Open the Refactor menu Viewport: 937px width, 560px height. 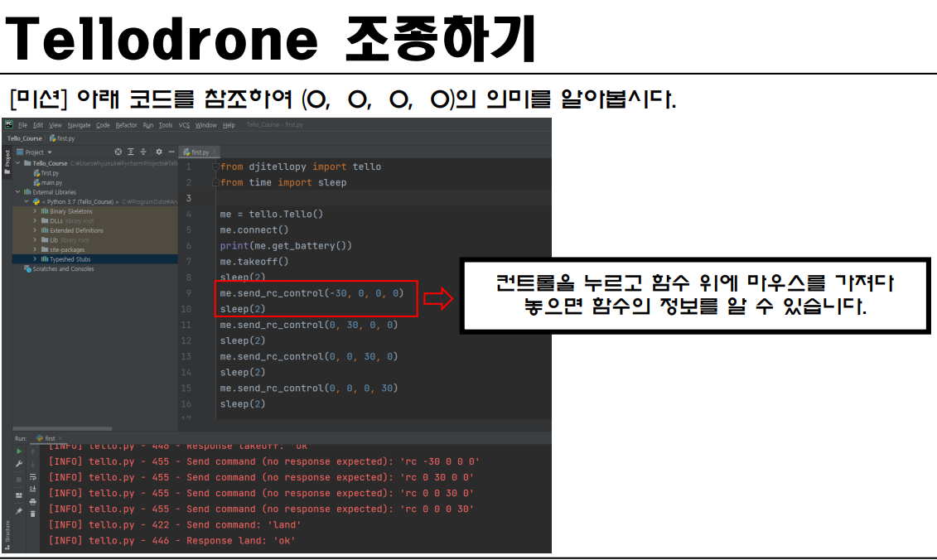click(126, 125)
